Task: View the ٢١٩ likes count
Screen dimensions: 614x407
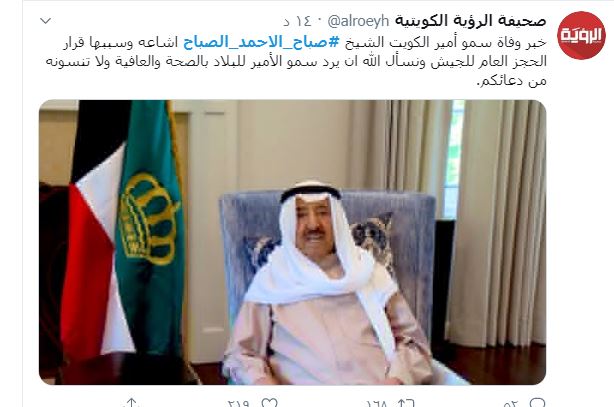Action: 238,404
